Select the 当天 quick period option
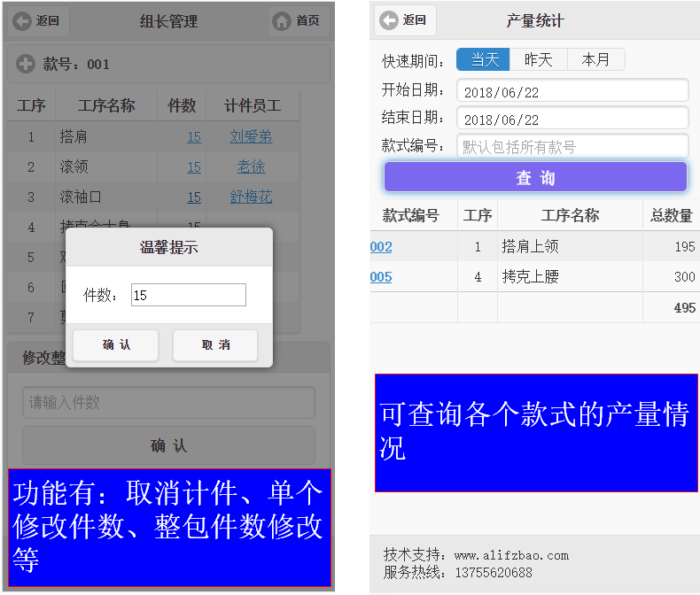Screen dimensions: 700x595 pos(485,59)
